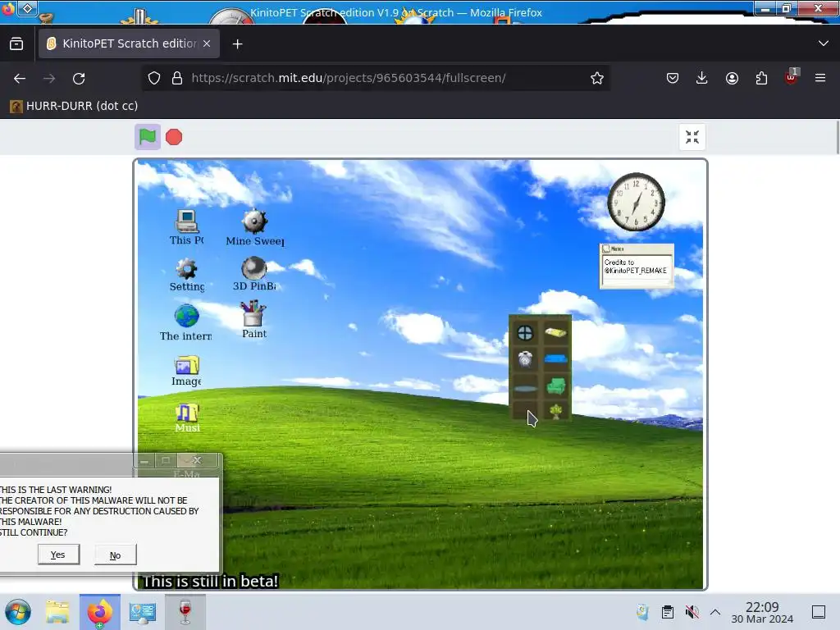This screenshot has height=630, width=840.
Task: Click the analog clock widget
Action: 636,202
